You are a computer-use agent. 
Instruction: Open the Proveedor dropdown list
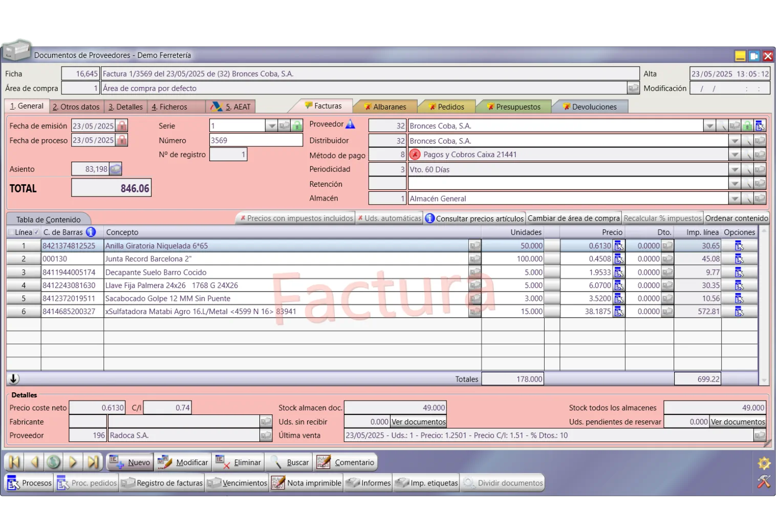point(709,126)
